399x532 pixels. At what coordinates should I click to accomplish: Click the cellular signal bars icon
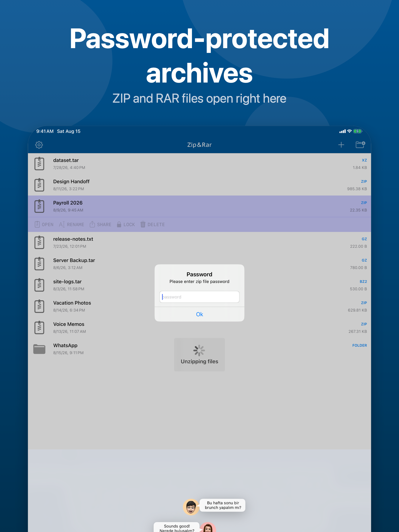[343, 131]
